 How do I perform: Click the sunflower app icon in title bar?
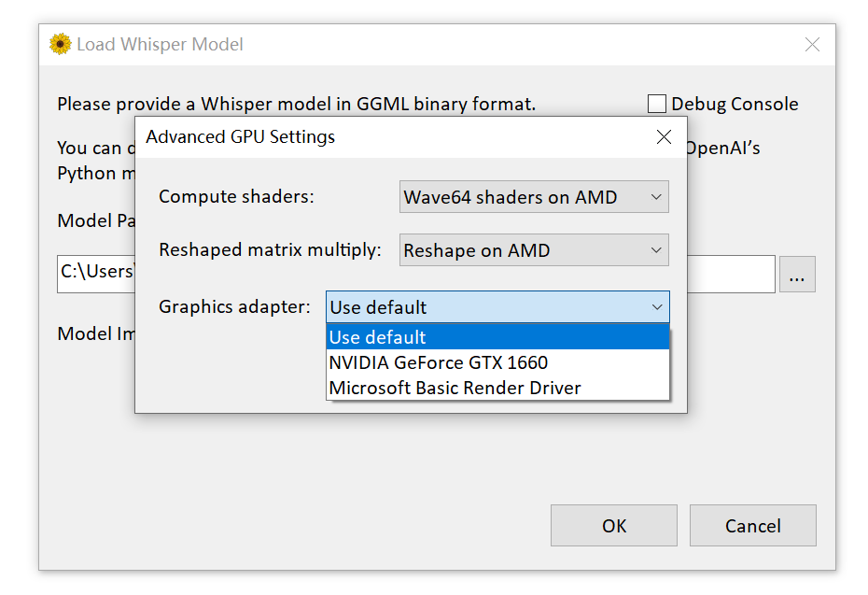[60, 44]
